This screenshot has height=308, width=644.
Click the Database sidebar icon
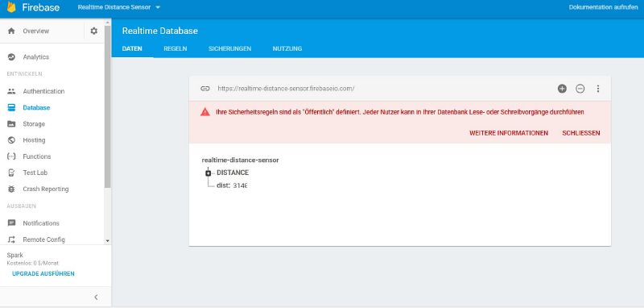[11, 108]
